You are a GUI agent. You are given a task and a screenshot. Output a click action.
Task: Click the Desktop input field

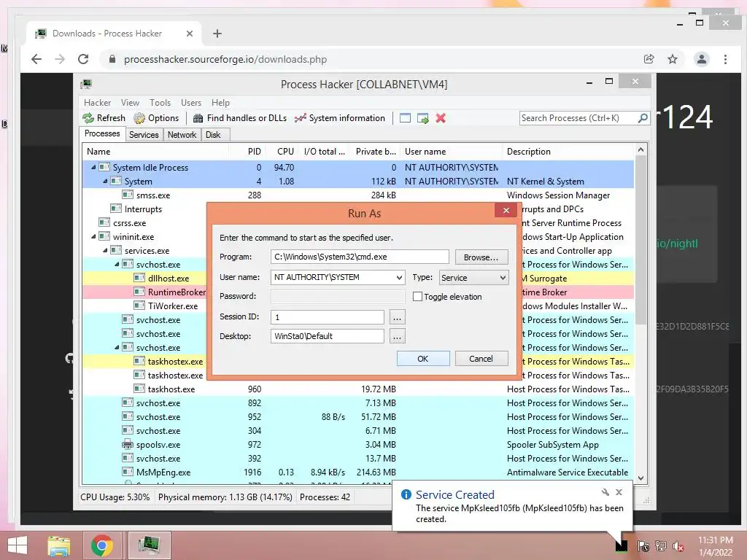click(x=327, y=336)
